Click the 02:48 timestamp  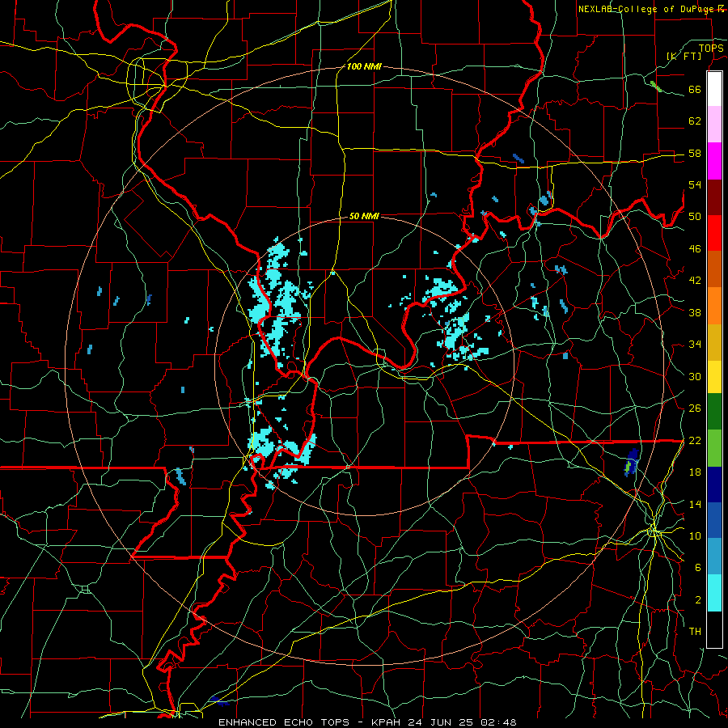click(x=498, y=722)
